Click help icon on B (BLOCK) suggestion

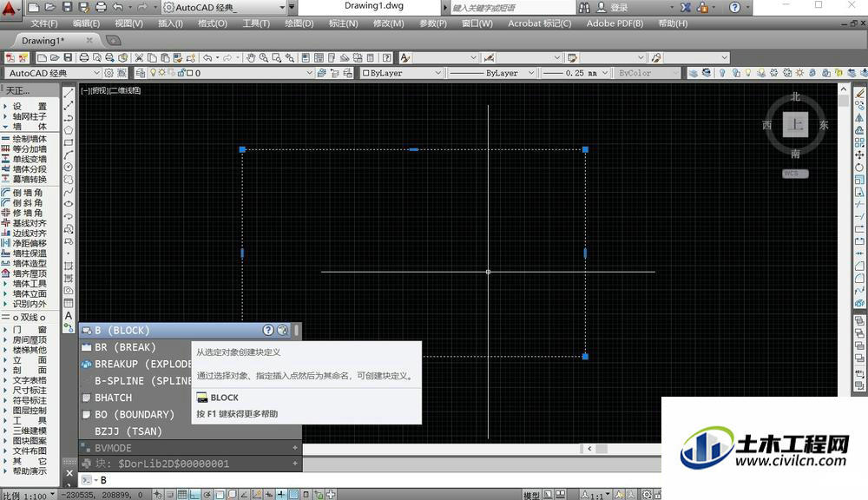(x=268, y=330)
